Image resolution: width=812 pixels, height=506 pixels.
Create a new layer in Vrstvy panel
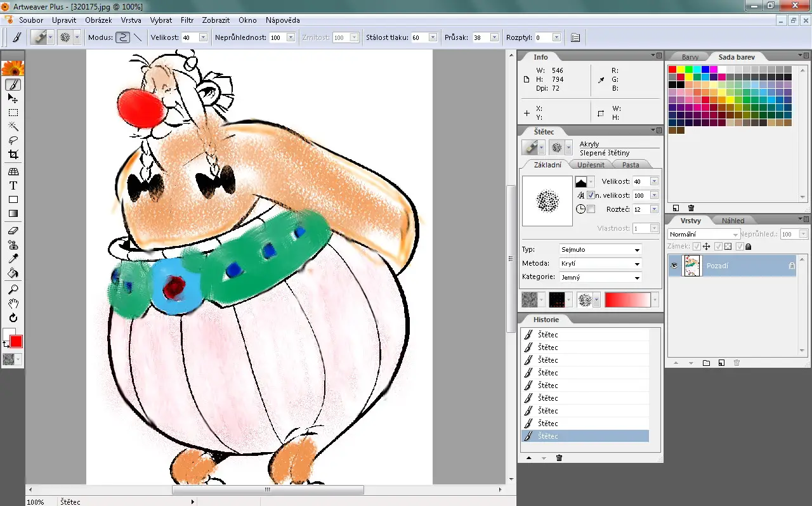point(721,363)
